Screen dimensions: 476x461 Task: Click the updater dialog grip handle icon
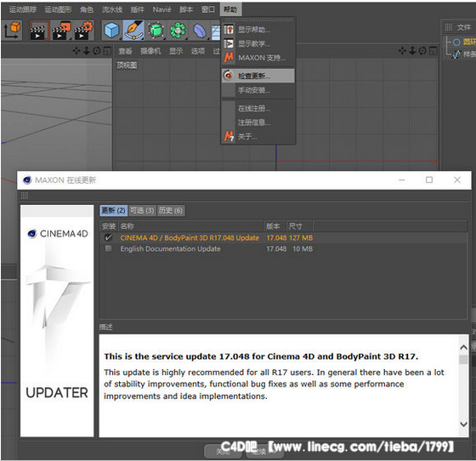pyautogui.click(x=25, y=196)
